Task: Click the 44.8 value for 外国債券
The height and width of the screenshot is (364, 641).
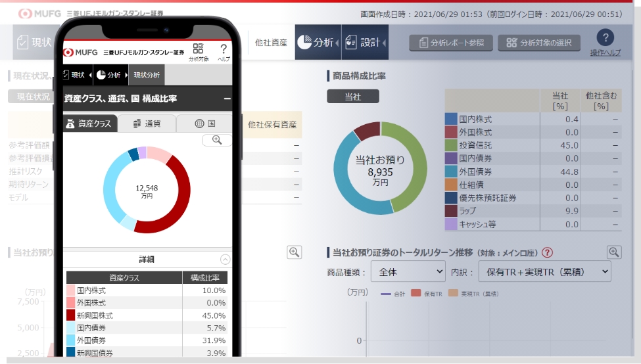Action: [569, 171]
